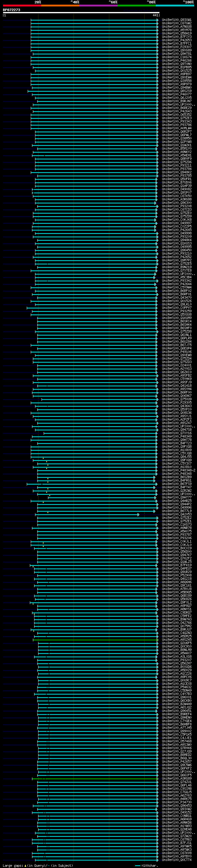Click the UniRef100_B7FFC1 label
Viewport: 197px width, 868px height.
177,43
